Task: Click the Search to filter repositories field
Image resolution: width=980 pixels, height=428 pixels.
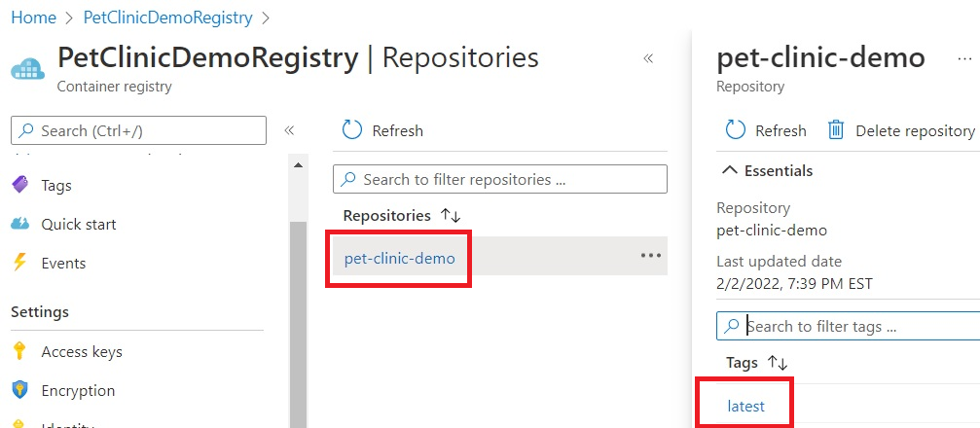Action: pyautogui.click(x=500, y=179)
